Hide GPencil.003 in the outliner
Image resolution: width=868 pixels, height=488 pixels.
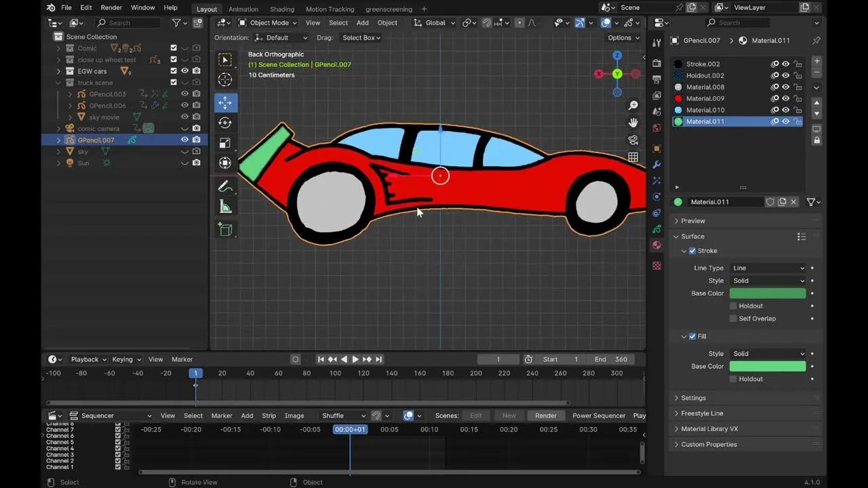184,94
